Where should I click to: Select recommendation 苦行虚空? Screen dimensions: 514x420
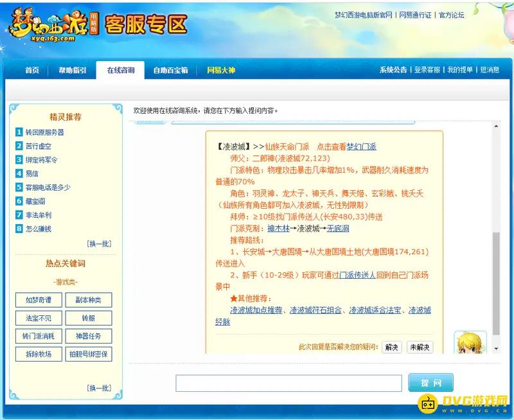click(39, 146)
